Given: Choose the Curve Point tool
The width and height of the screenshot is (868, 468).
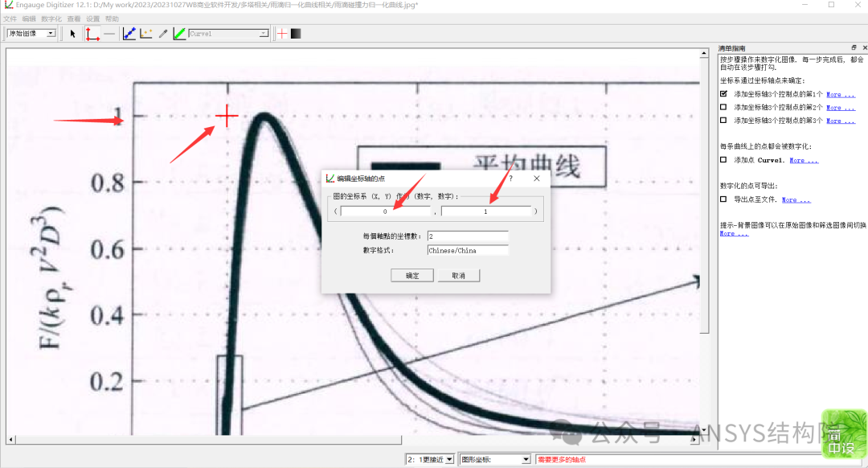Looking at the screenshot, I should click(x=129, y=34).
